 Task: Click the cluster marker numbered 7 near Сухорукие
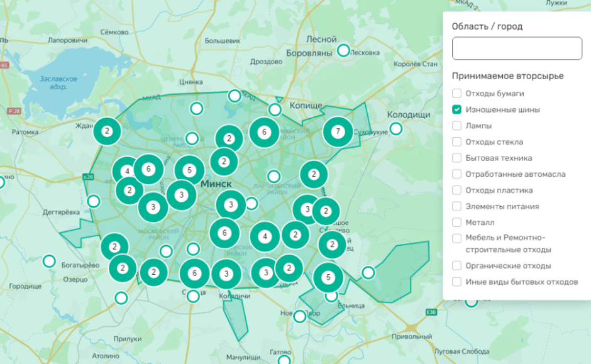(338, 132)
